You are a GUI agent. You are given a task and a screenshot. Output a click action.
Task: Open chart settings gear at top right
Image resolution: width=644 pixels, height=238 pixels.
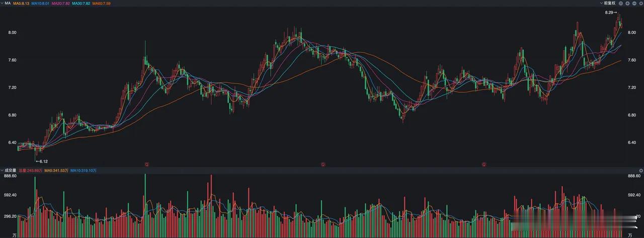point(641,4)
